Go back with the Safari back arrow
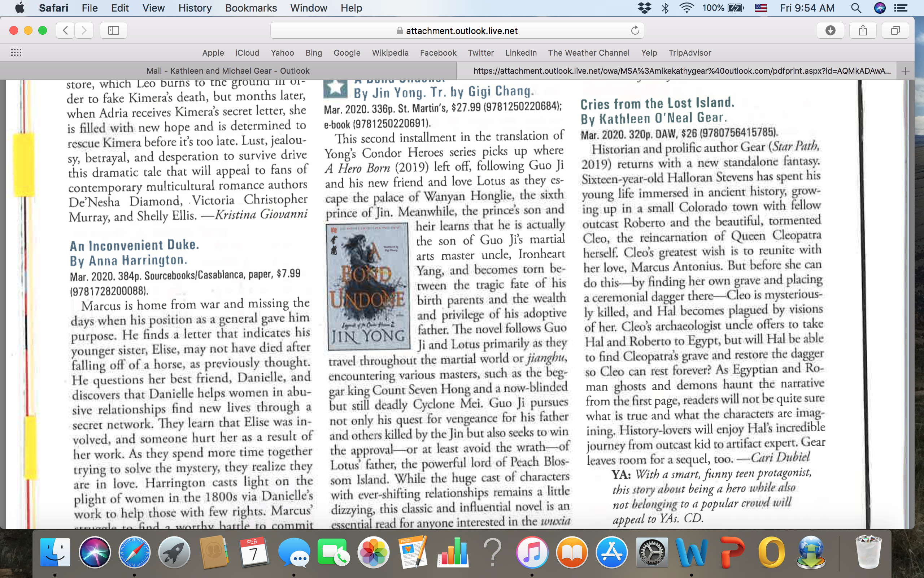924x578 pixels. 65,30
